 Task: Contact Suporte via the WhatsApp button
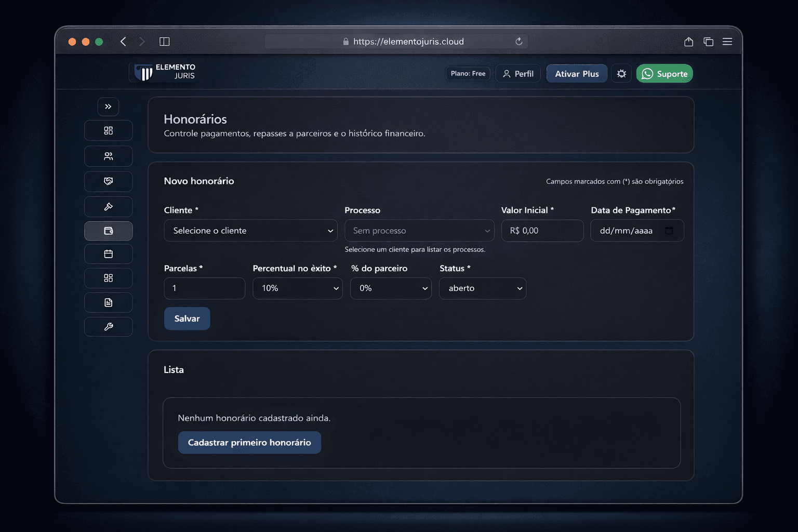[x=664, y=74]
